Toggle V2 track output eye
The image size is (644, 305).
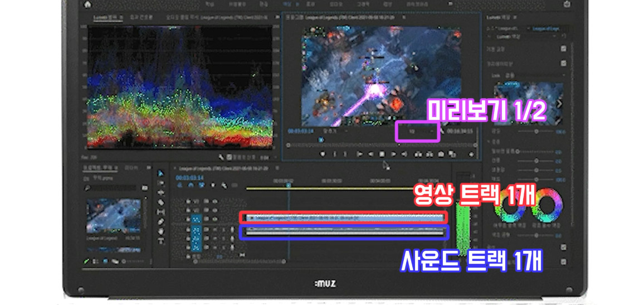pos(214,210)
